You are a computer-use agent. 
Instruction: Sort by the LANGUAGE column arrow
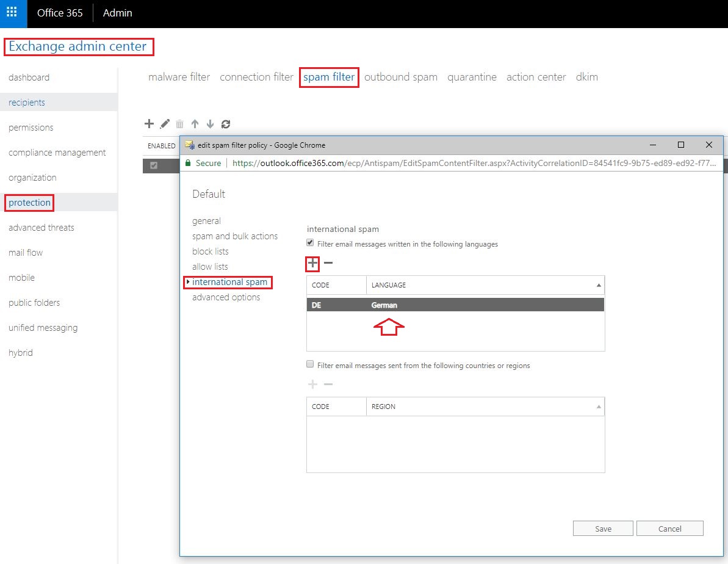599,285
